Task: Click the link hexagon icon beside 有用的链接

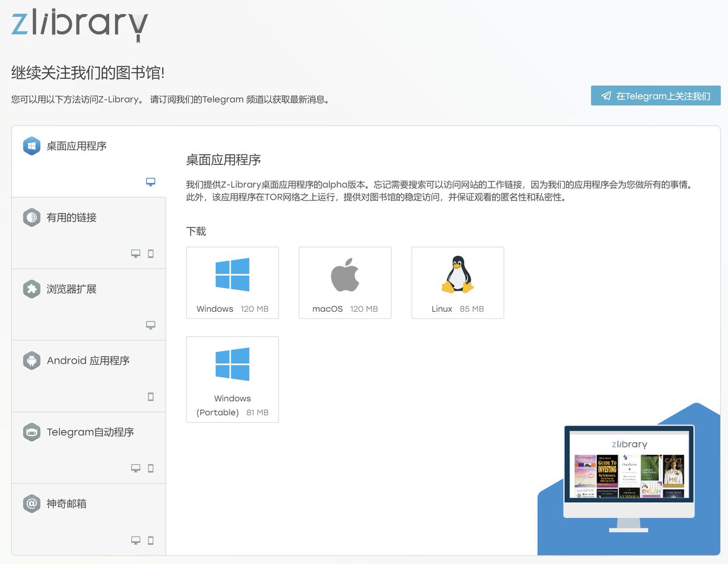Action: click(x=32, y=218)
